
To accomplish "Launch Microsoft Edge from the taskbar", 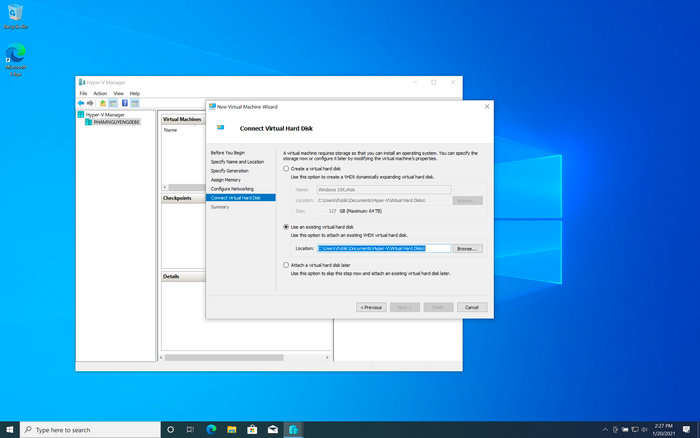I will 211,430.
